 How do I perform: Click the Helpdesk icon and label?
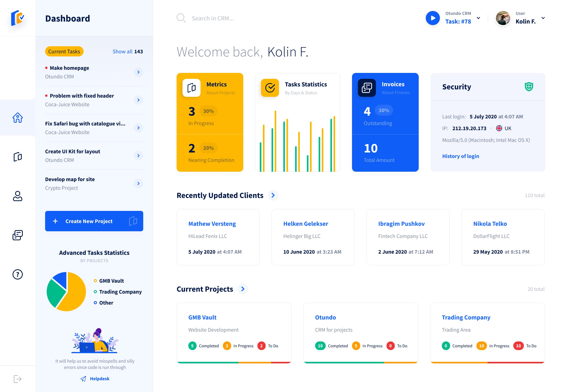pos(94,379)
